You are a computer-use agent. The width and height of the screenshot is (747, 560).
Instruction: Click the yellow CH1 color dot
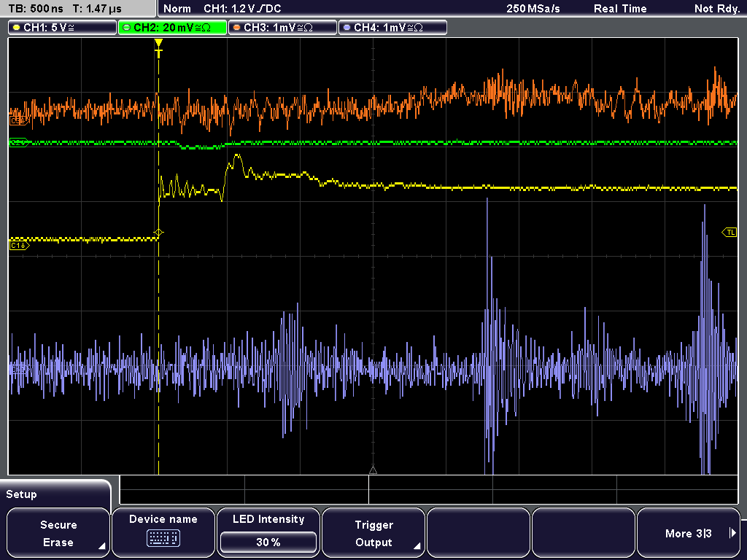[x=17, y=28]
